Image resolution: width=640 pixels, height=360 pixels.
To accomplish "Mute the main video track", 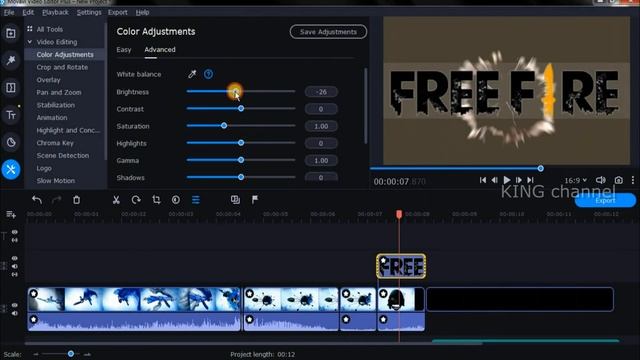I will 15,313.
